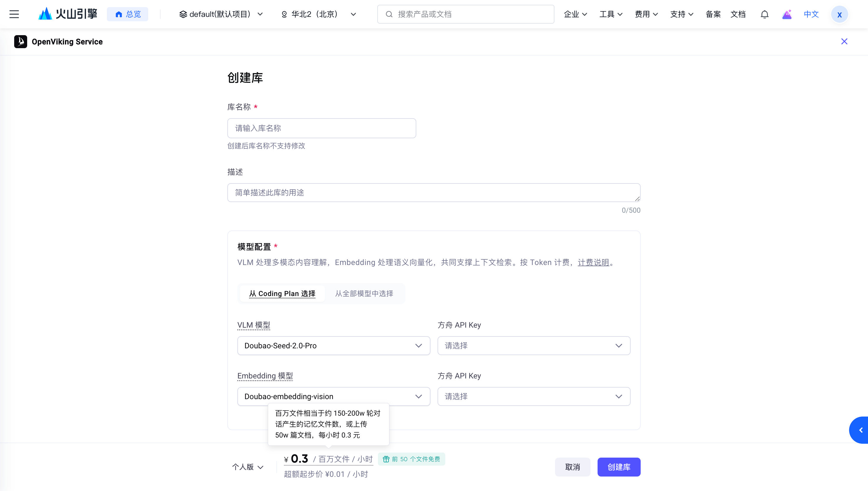Open the purple AI assistant icon

tap(787, 14)
